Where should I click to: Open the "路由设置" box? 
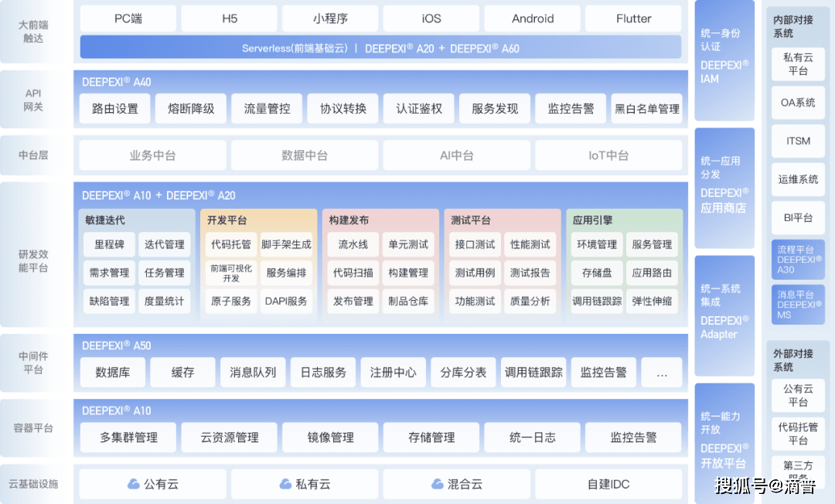115,108
